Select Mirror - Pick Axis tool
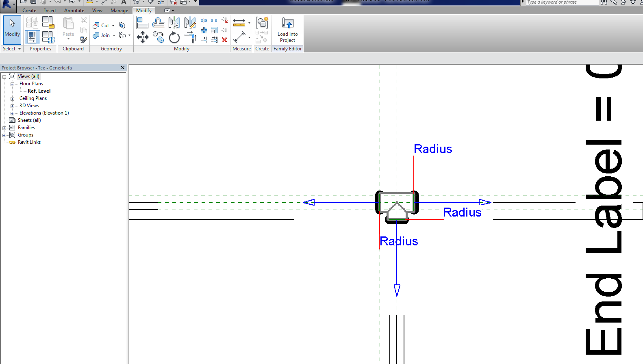The width and height of the screenshot is (643, 364). click(174, 23)
